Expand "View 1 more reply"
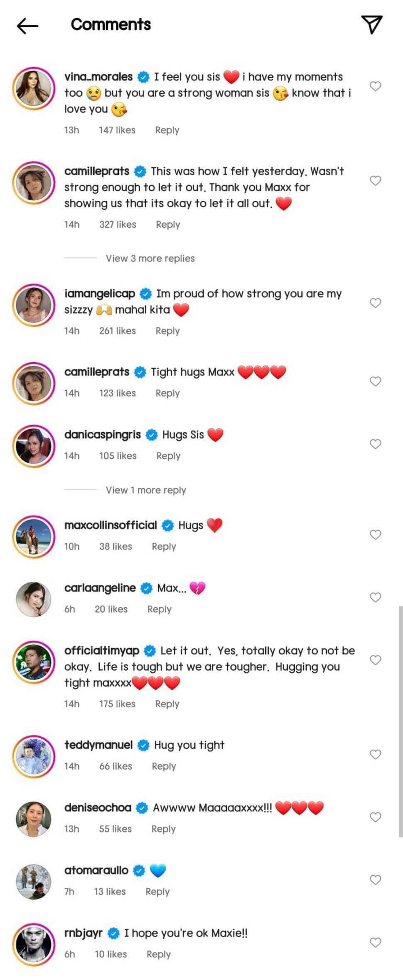 click(x=146, y=490)
